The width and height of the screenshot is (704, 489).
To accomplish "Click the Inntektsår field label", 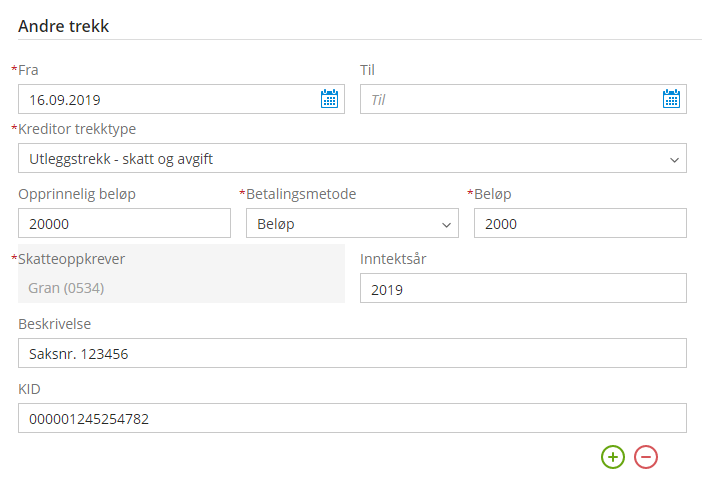I will click(393, 259).
